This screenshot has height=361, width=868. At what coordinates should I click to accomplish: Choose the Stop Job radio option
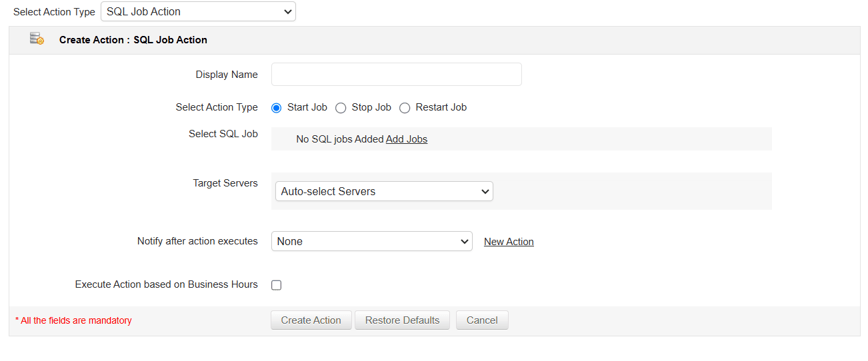tap(341, 108)
